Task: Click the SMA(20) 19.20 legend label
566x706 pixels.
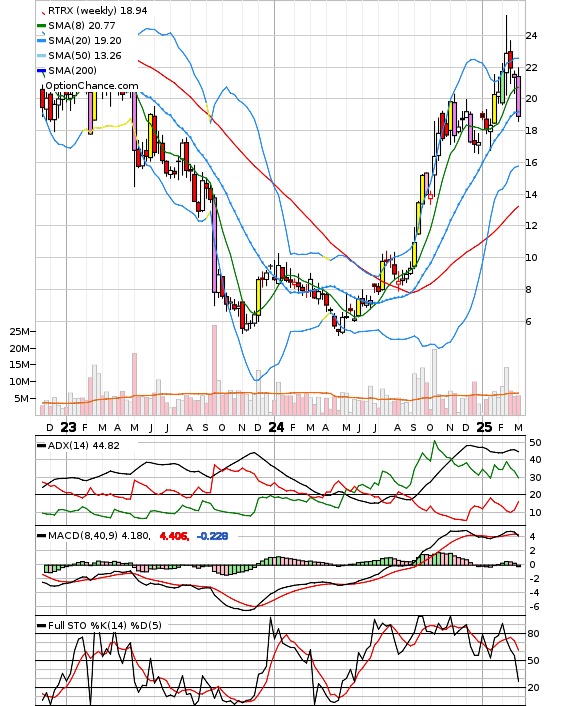Action: [x=85, y=41]
